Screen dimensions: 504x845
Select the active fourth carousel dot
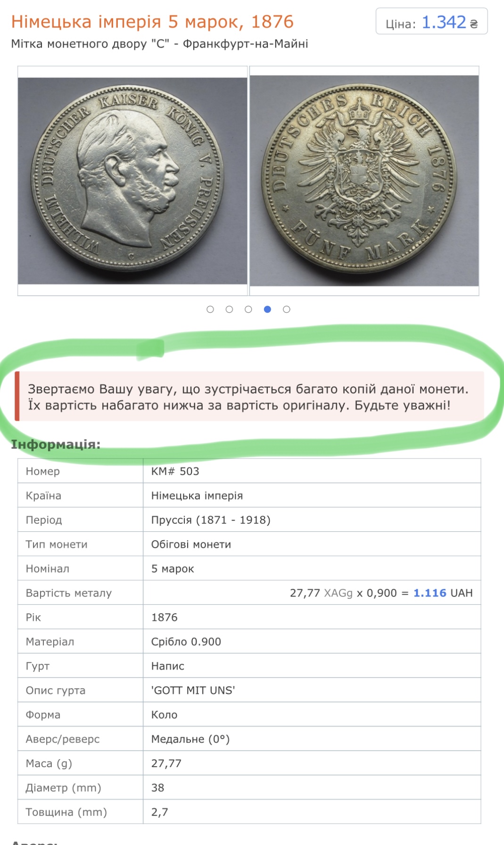[267, 310]
